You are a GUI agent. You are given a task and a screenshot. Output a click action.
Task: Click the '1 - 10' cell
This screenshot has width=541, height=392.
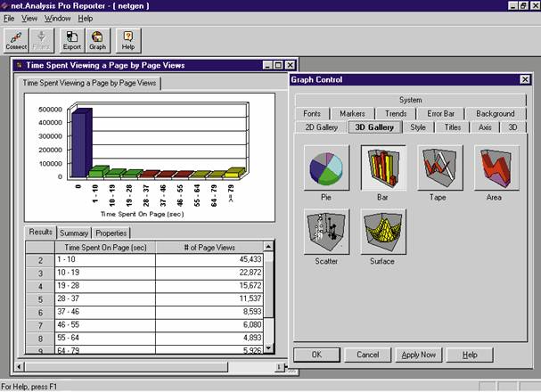105,260
